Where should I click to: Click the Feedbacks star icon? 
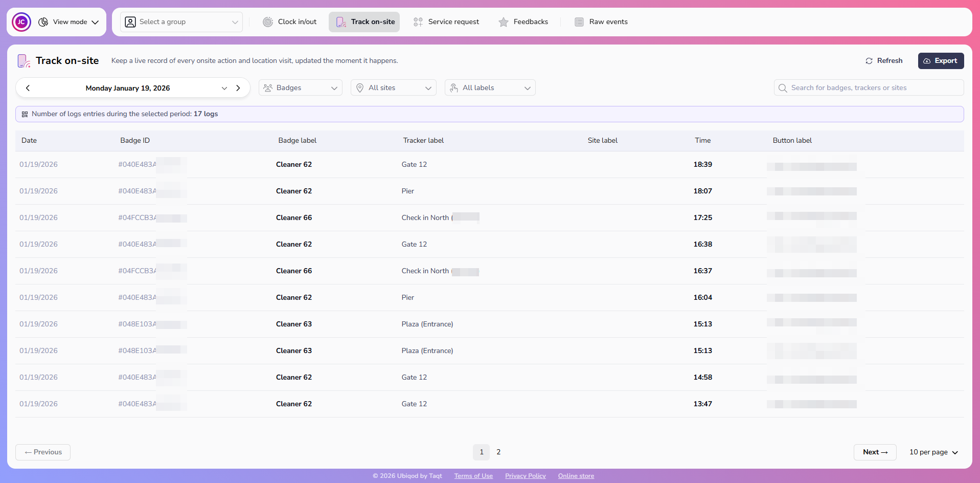504,22
